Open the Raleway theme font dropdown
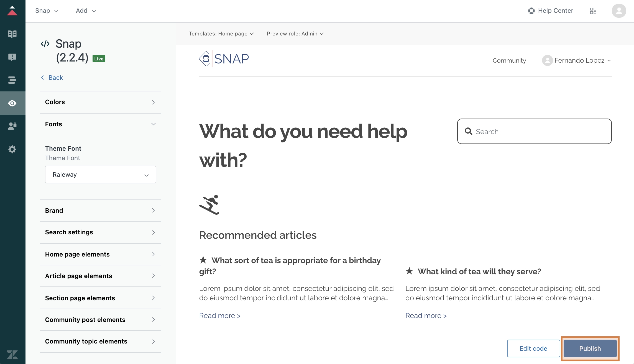 click(x=100, y=175)
